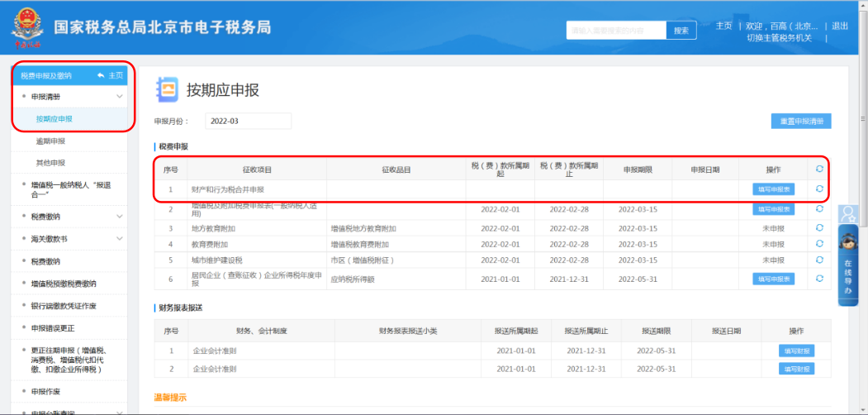Viewport: 868px width, 415px height.
Task: Refresh the 城市维护建设税 row
Action: click(x=819, y=260)
